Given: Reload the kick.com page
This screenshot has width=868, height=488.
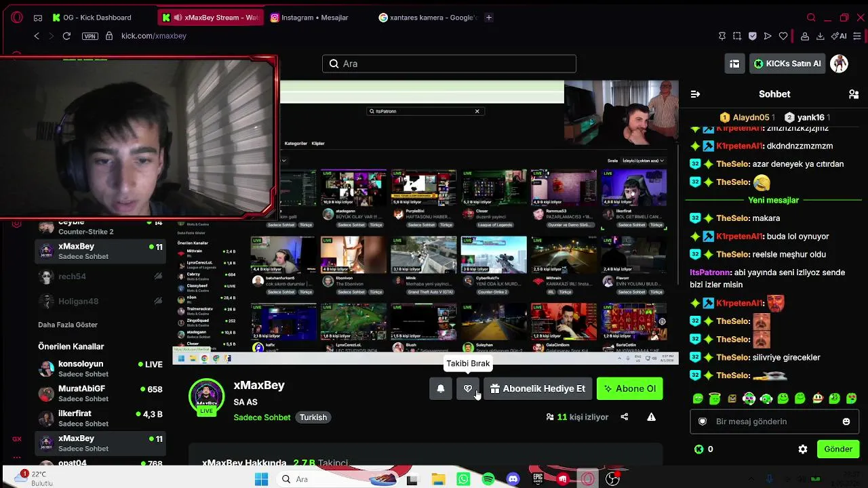Looking at the screenshot, I should (x=66, y=36).
